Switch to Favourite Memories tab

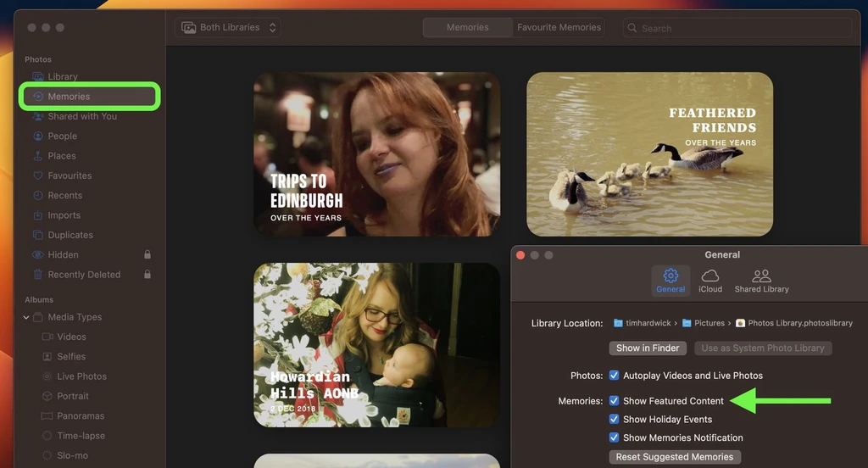559,27
